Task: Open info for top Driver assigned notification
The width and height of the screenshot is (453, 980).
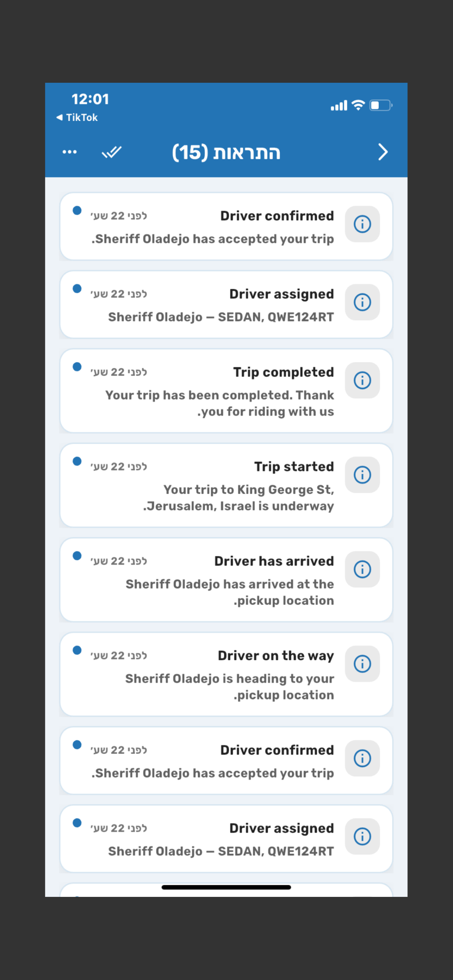Action: 363,302
